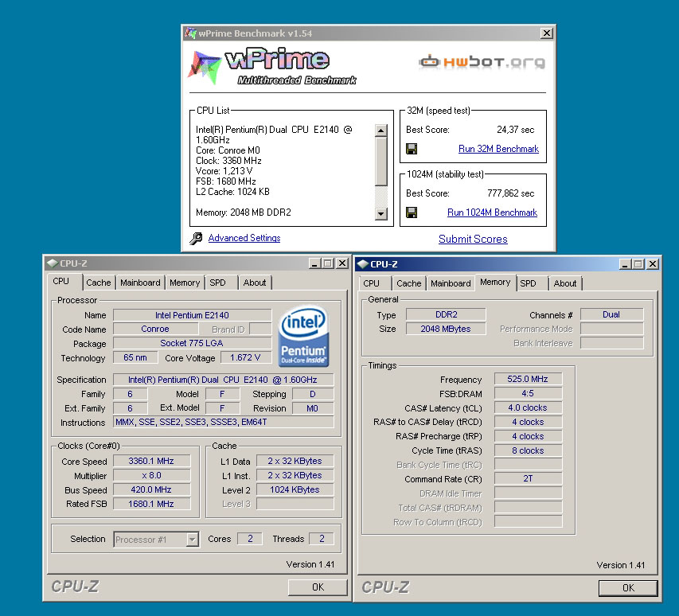Click 32M best score '24,37 sec'

tap(515, 130)
